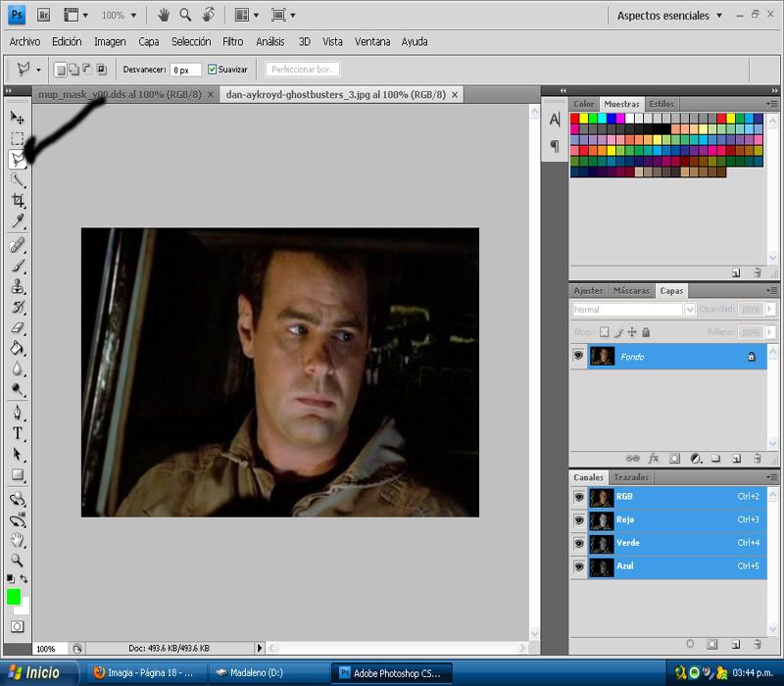Viewport: 784px width, 686px height.
Task: Create a new layer in Capas panel
Action: pyautogui.click(x=736, y=459)
